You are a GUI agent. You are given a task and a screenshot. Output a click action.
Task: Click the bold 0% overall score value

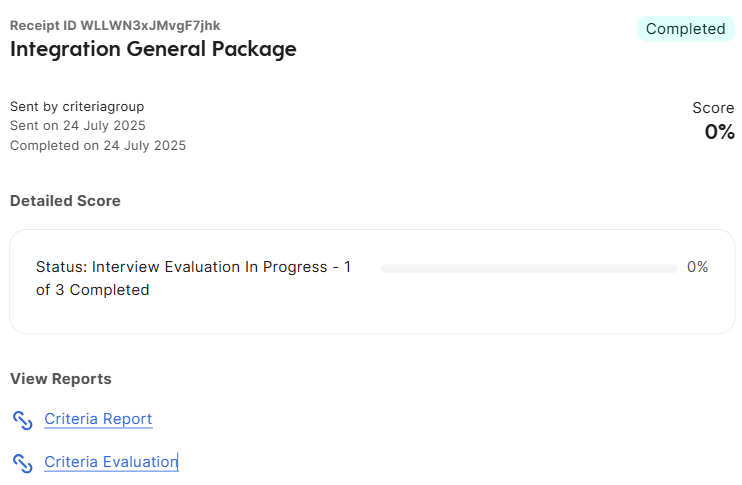pos(719,132)
